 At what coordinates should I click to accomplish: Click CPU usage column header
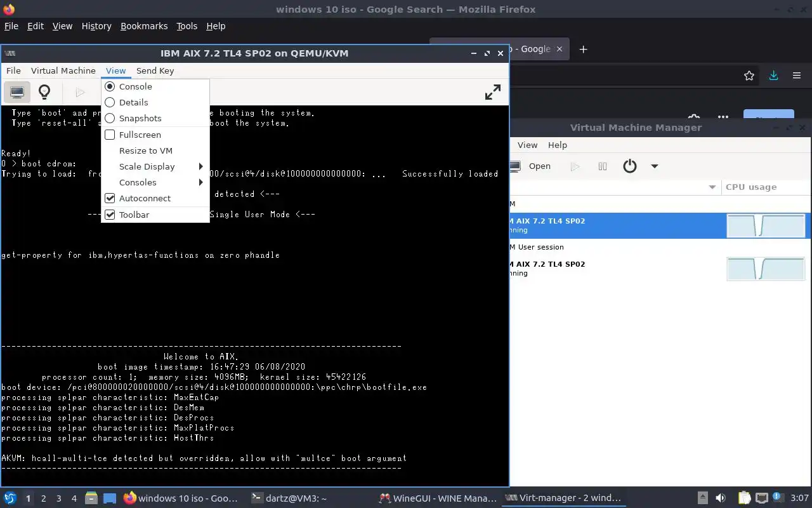click(766, 187)
